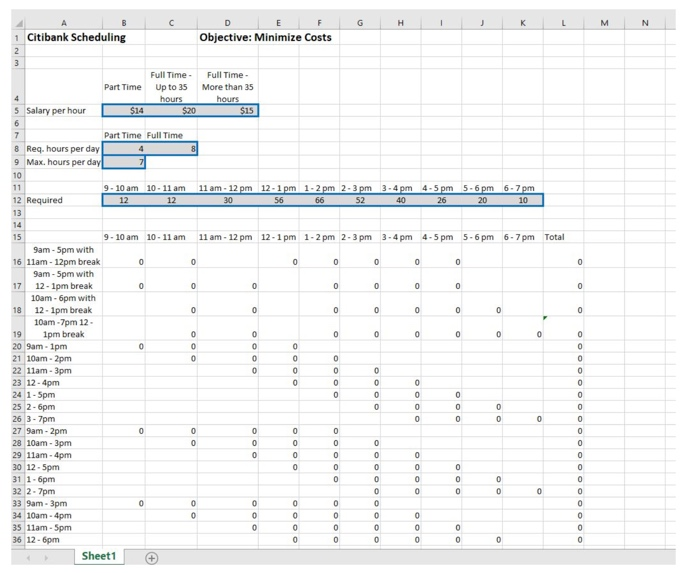The width and height of the screenshot is (686, 573).
Task: Click 'Full Time - More than 35 hours' header
Action: (x=228, y=87)
